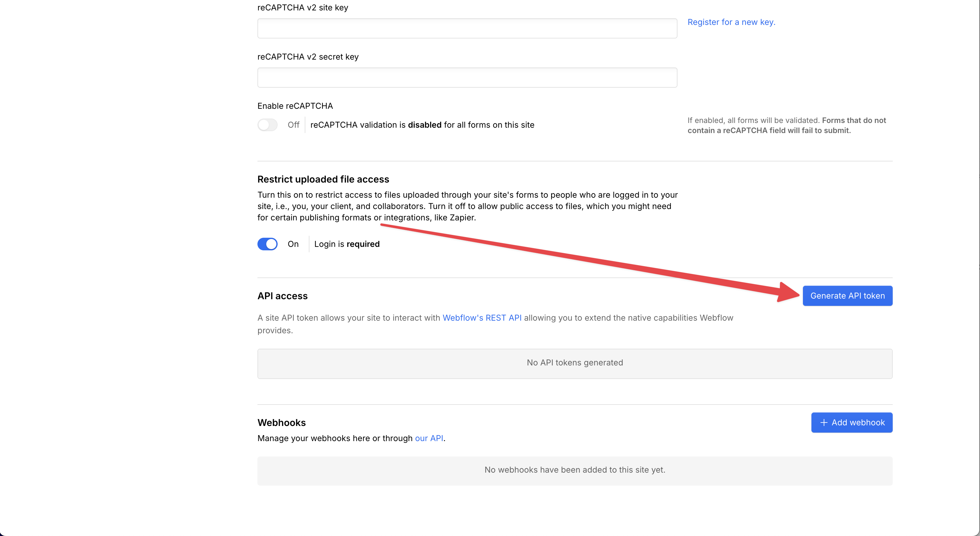Click the Restrict uploaded file access heading
Viewport: 980px width, 536px height.
click(323, 179)
